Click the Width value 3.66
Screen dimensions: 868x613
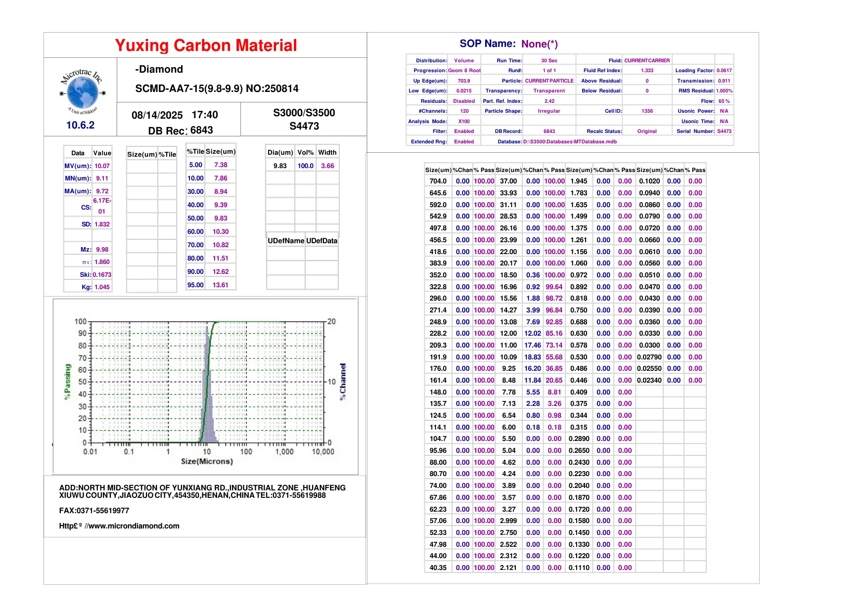click(x=327, y=166)
